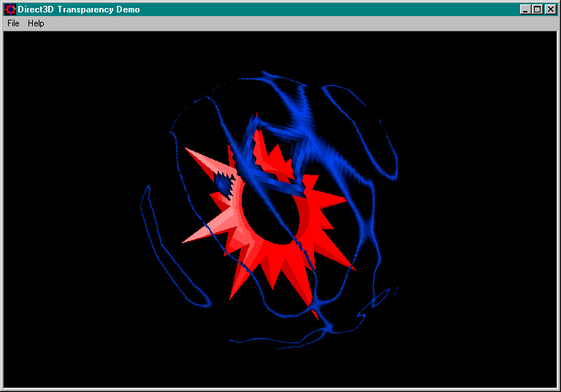Maximize the Direct3D Transparency Demo window

[x=537, y=9]
